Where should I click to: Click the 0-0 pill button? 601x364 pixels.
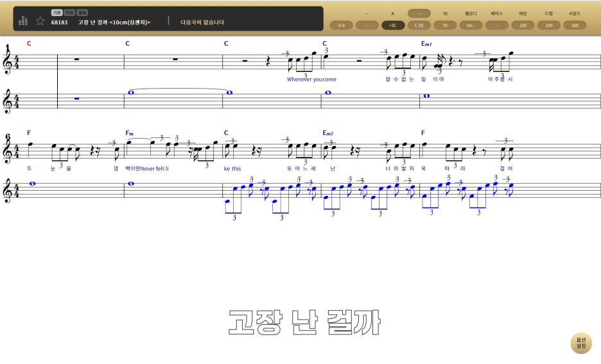coord(341,25)
